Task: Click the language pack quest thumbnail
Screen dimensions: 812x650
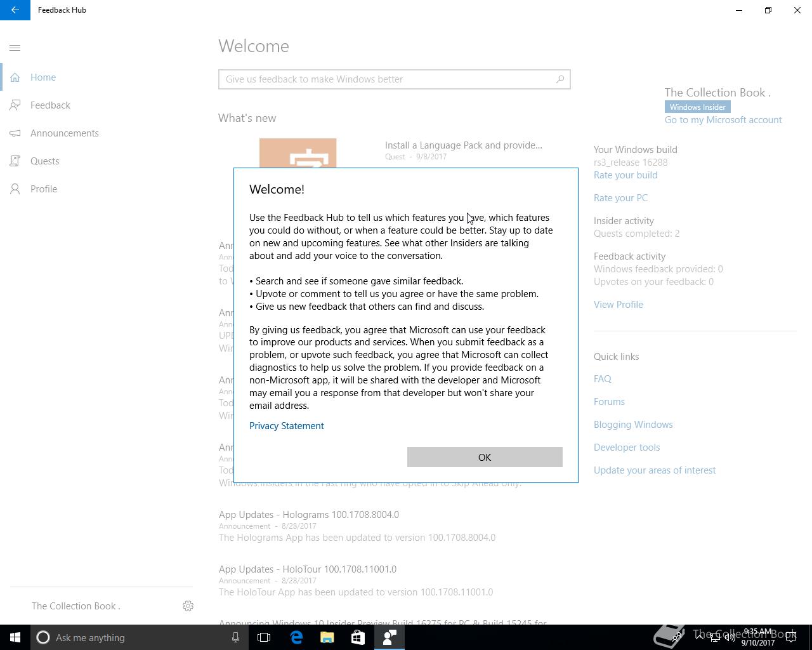Action: point(298,153)
